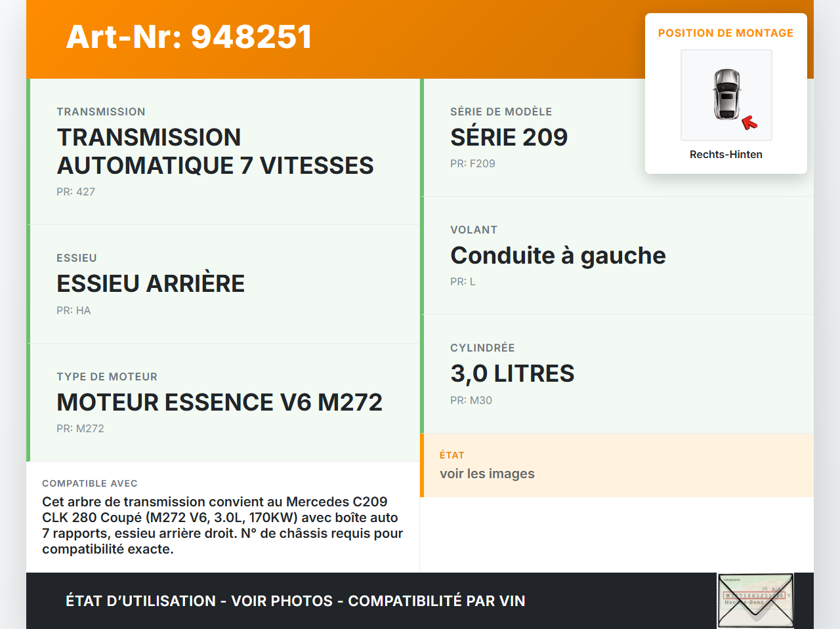This screenshot has height=629, width=840.
Task: Click the 'PR: L' code
Action: 463,281
